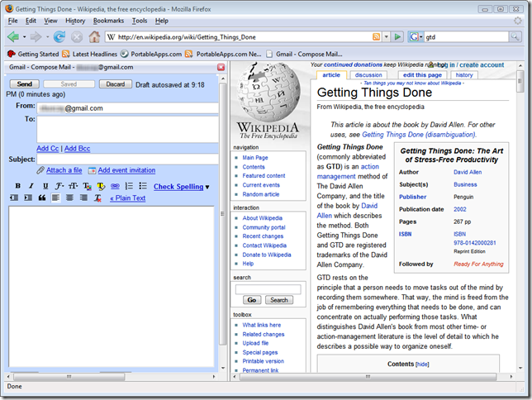The height and width of the screenshot is (400, 532).
Task: Center align text in compose toolbar
Action: click(69, 198)
